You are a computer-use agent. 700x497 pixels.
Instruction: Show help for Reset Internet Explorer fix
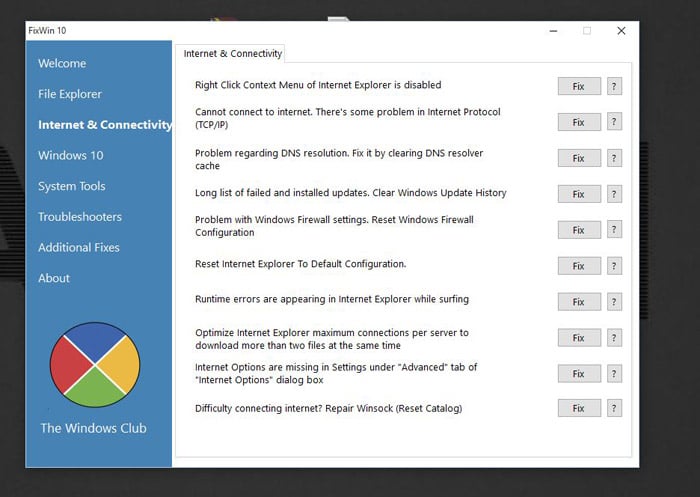[x=614, y=266]
